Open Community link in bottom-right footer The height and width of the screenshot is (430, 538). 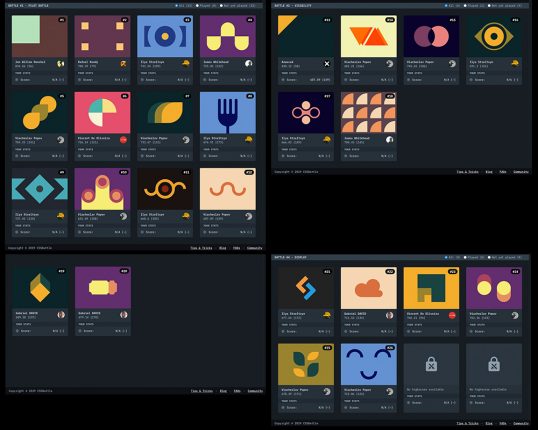521,423
